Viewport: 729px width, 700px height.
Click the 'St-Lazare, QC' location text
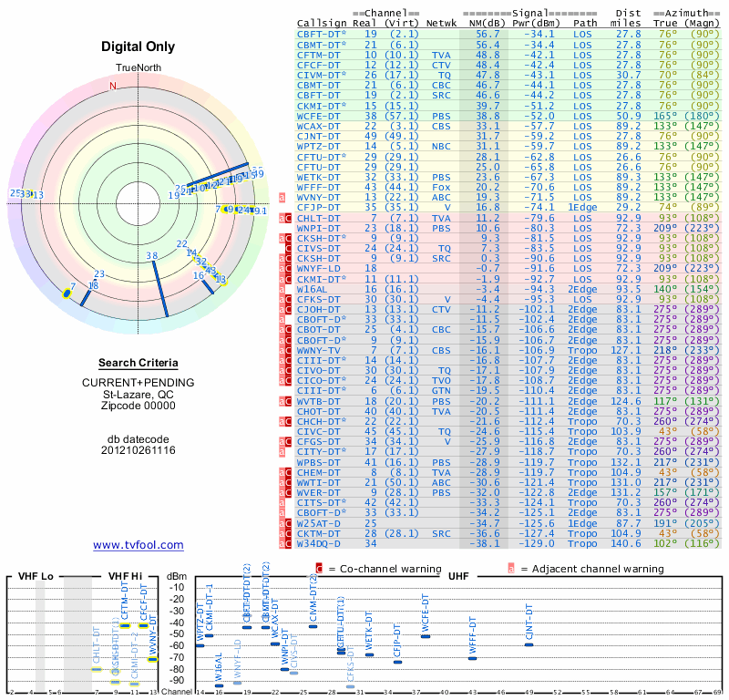[x=139, y=395]
